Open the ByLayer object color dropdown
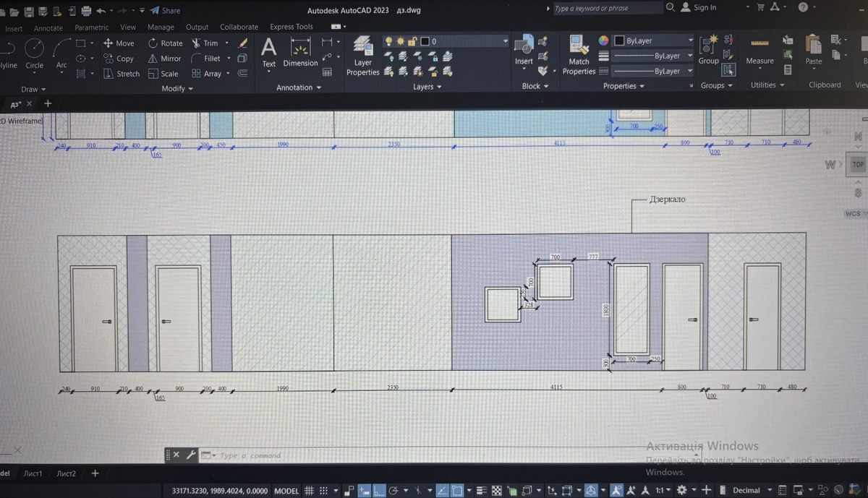This screenshot has width=868, height=498. pos(654,40)
